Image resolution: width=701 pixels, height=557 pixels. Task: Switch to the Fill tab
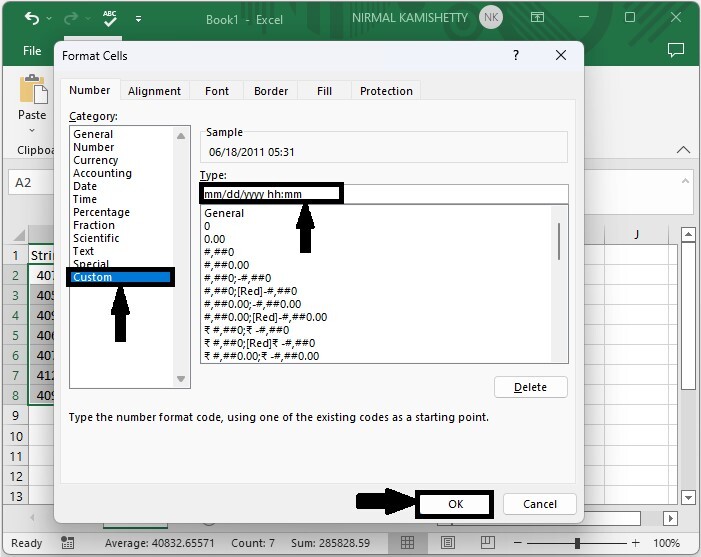point(324,91)
